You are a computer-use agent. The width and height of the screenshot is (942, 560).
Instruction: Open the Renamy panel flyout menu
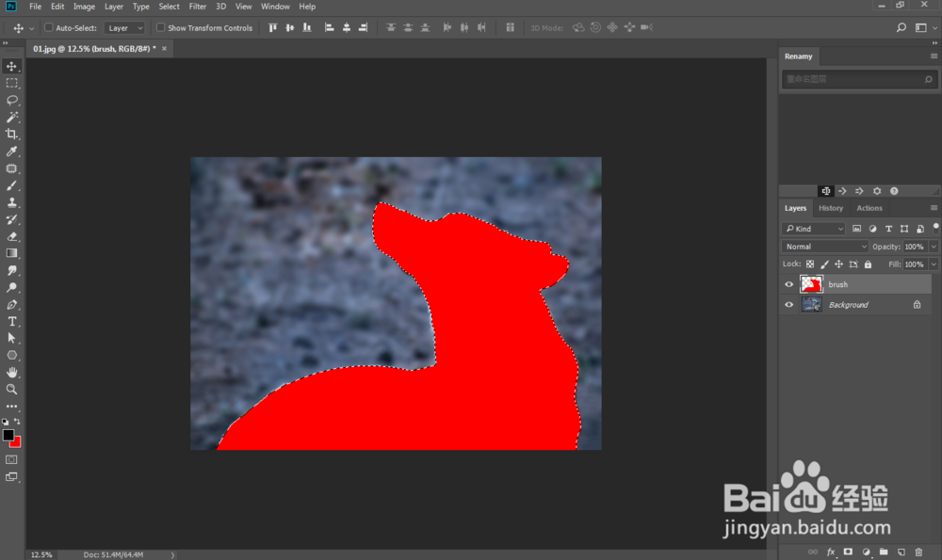pos(934,56)
